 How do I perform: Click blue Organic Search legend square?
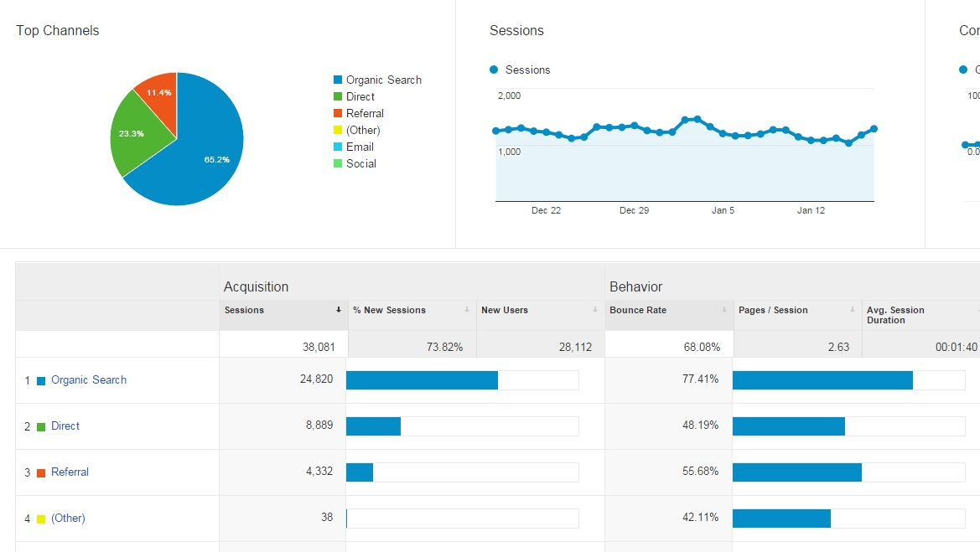click(338, 80)
